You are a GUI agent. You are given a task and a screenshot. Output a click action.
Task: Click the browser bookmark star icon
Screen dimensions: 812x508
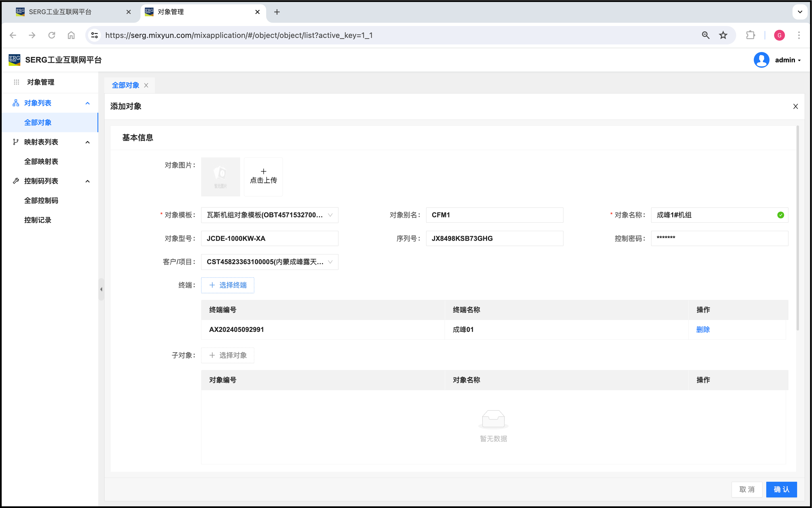coord(723,35)
